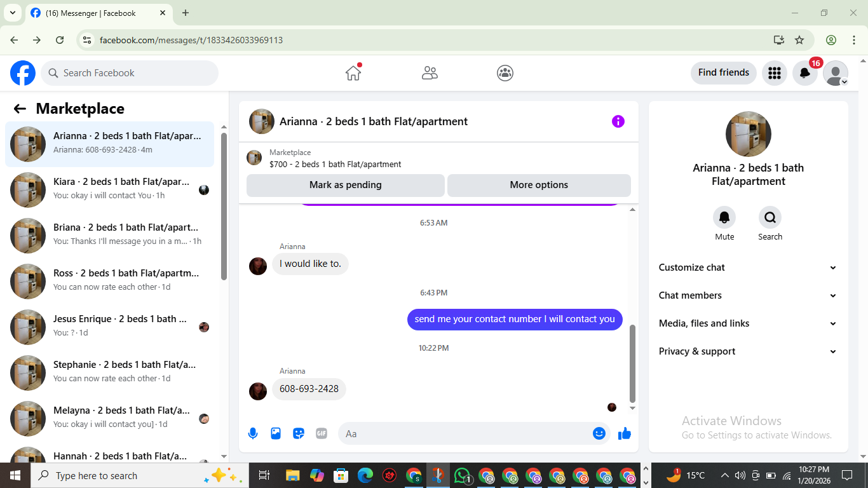Open the emoji picker in message box
Image resolution: width=868 pixels, height=488 pixels.
coord(599,433)
